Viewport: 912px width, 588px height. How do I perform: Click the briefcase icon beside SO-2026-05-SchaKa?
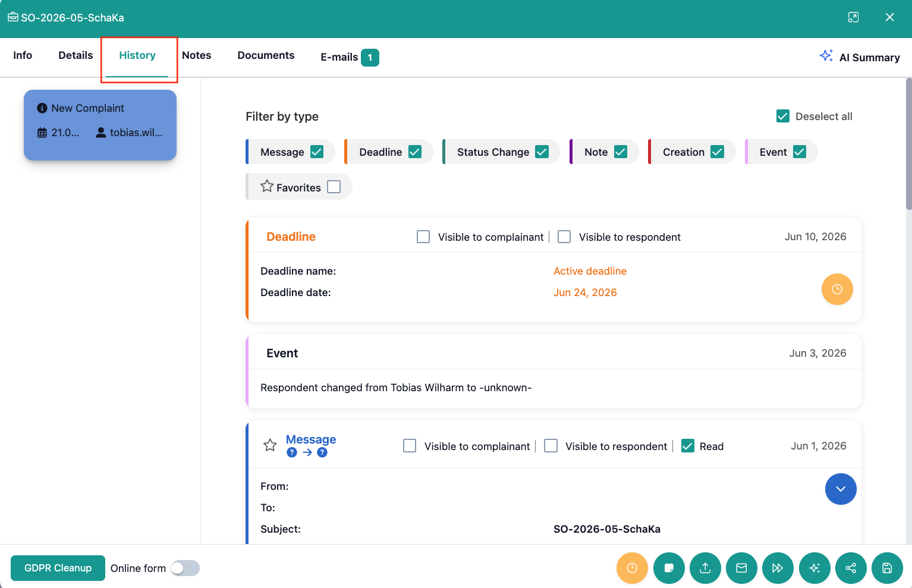tap(12, 17)
